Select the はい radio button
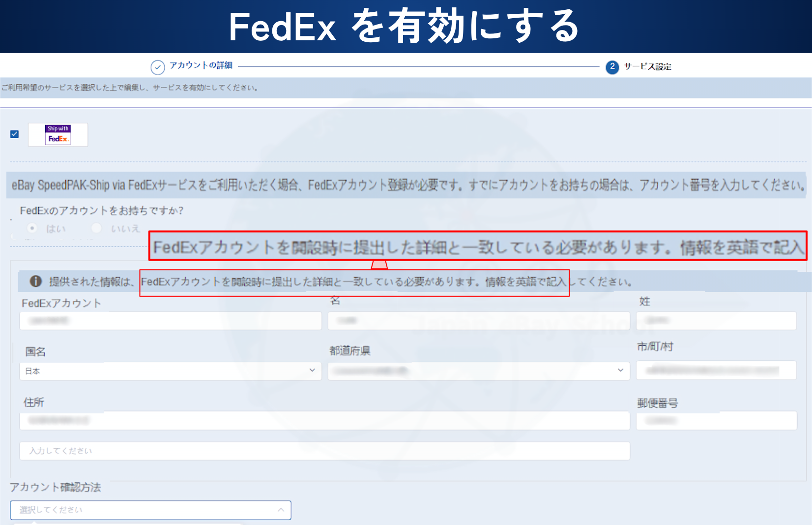Image resolution: width=812 pixels, height=525 pixels. tap(32, 228)
